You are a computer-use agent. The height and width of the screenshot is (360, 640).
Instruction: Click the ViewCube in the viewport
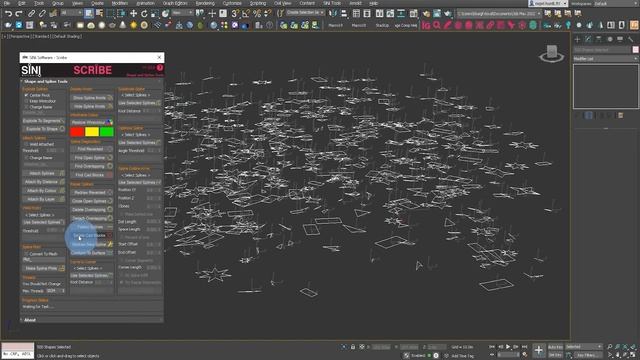[x=552, y=53]
